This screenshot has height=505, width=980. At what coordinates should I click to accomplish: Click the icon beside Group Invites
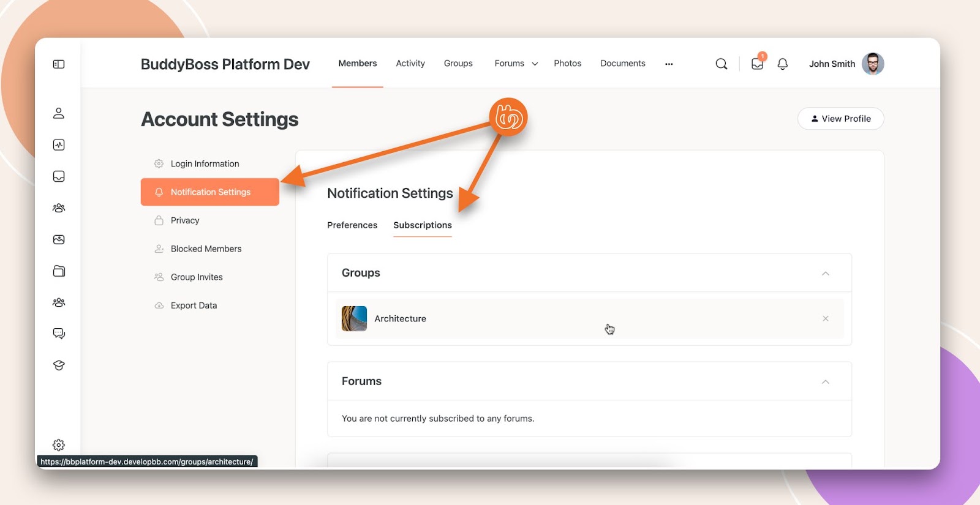click(159, 277)
